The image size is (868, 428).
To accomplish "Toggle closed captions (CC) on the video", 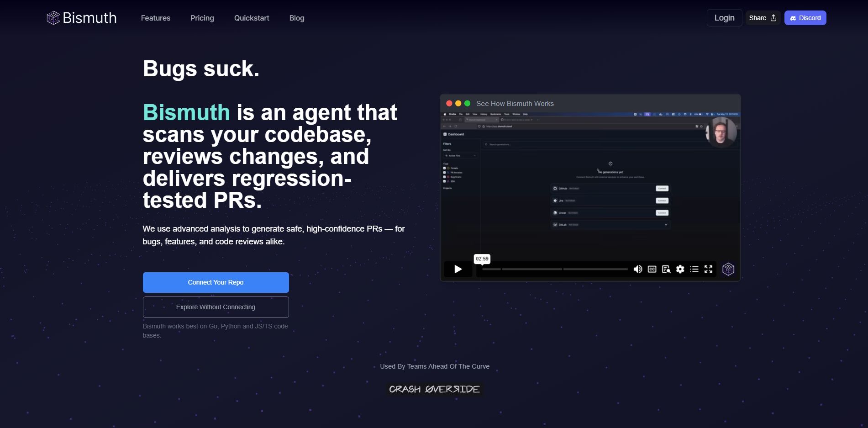I will point(652,269).
